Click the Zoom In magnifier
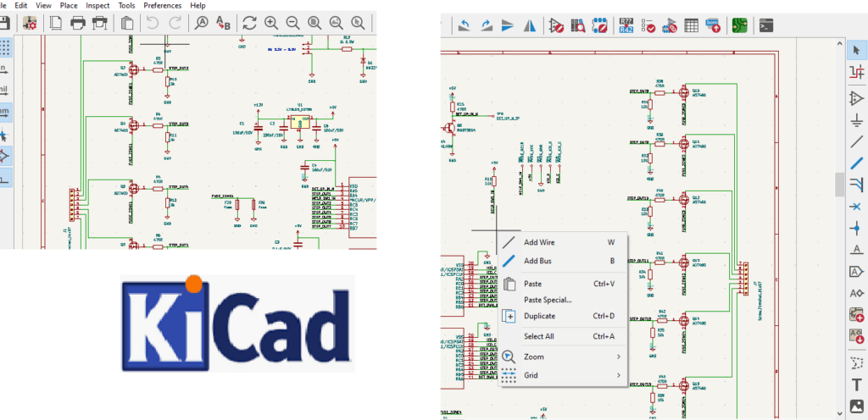The height and width of the screenshot is (420, 868). (x=270, y=23)
